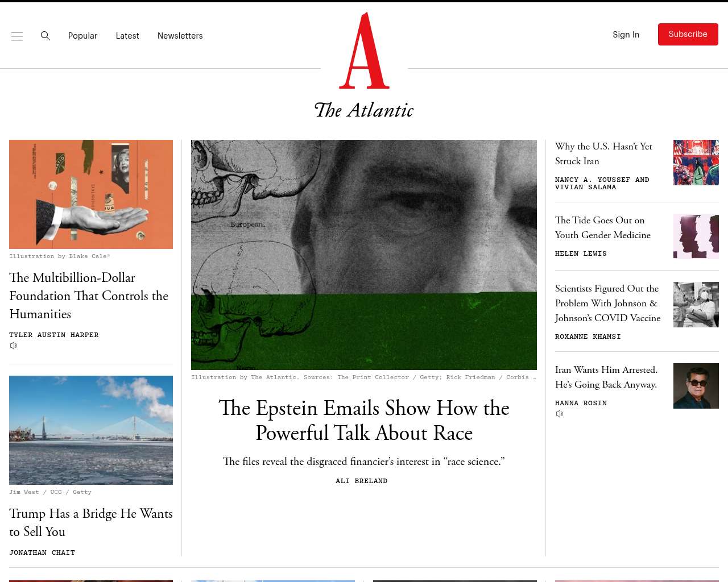This screenshot has width=728, height=582.
Task: Click the bridge over icy water photo
Action: coord(91,430)
